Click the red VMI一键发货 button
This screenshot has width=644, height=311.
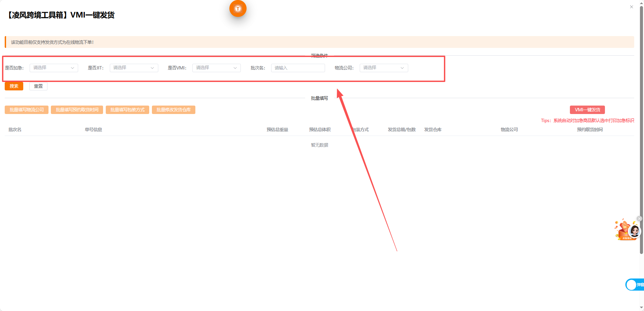[x=587, y=110]
